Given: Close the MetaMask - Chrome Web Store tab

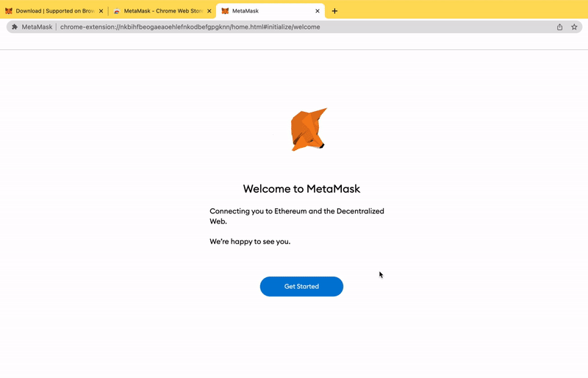Looking at the screenshot, I should 209,11.
